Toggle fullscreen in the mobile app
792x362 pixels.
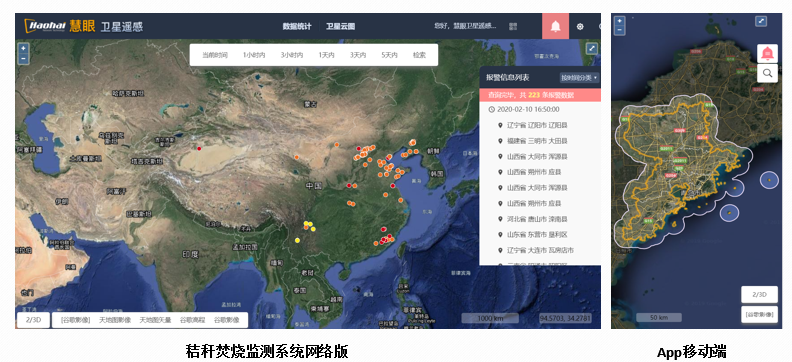[x=761, y=21]
